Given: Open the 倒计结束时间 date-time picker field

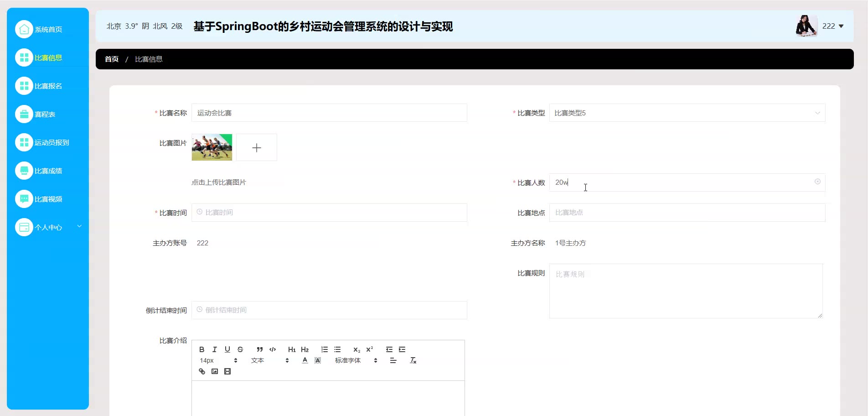Looking at the screenshot, I should (x=329, y=310).
